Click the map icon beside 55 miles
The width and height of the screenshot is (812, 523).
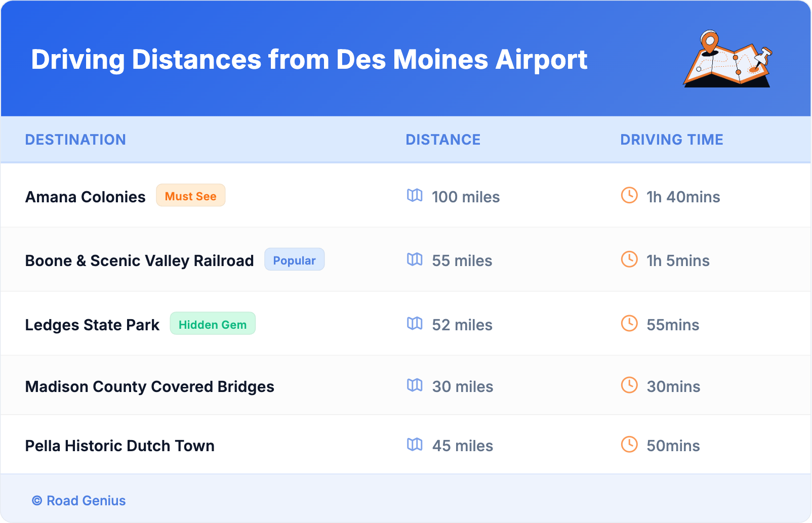[x=415, y=259]
